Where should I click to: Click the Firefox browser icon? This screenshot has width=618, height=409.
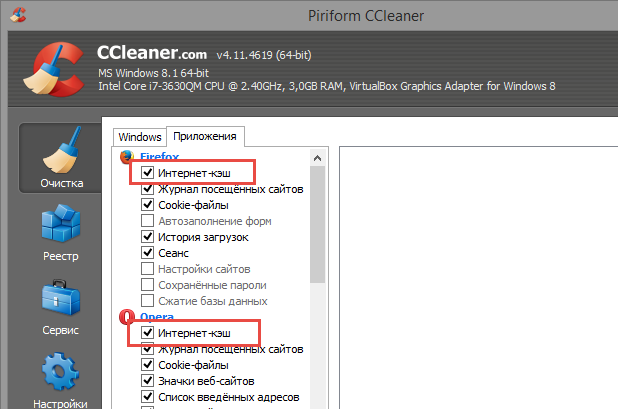[127, 156]
